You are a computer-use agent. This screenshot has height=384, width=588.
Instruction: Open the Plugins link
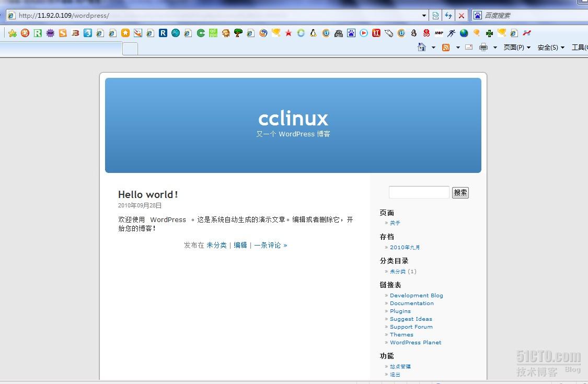[400, 311]
